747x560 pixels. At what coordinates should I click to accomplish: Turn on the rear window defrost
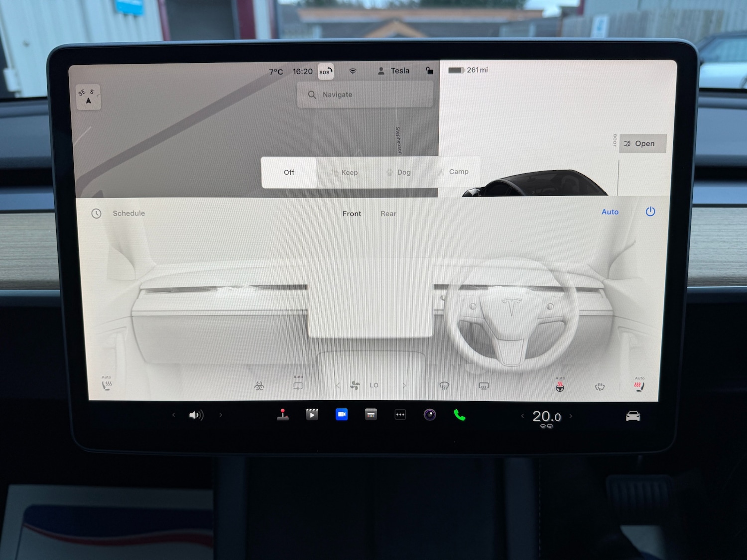[x=483, y=385]
